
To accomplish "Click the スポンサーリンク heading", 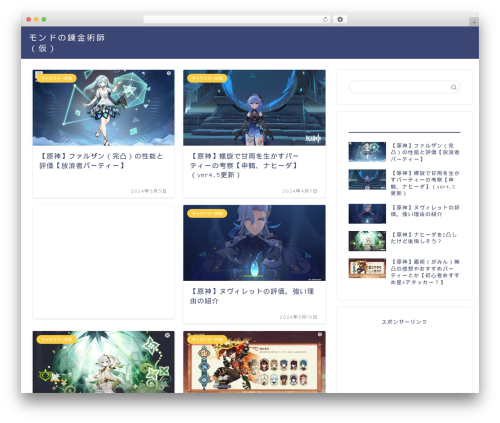I will tap(404, 322).
